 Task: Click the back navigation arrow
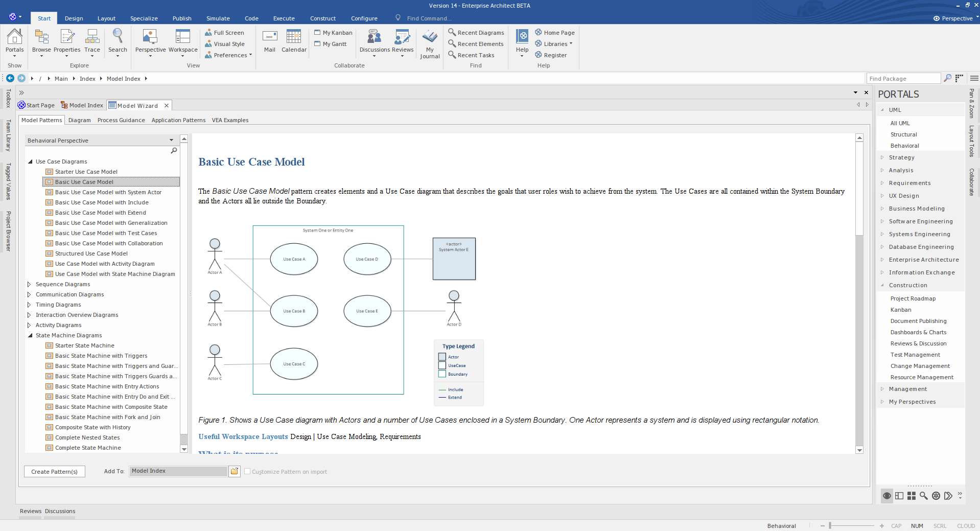[10, 78]
